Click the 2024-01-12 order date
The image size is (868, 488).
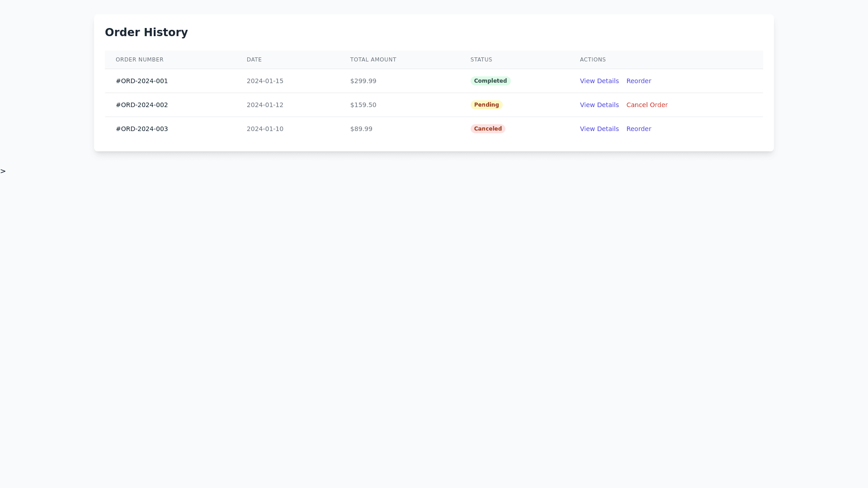[265, 105]
